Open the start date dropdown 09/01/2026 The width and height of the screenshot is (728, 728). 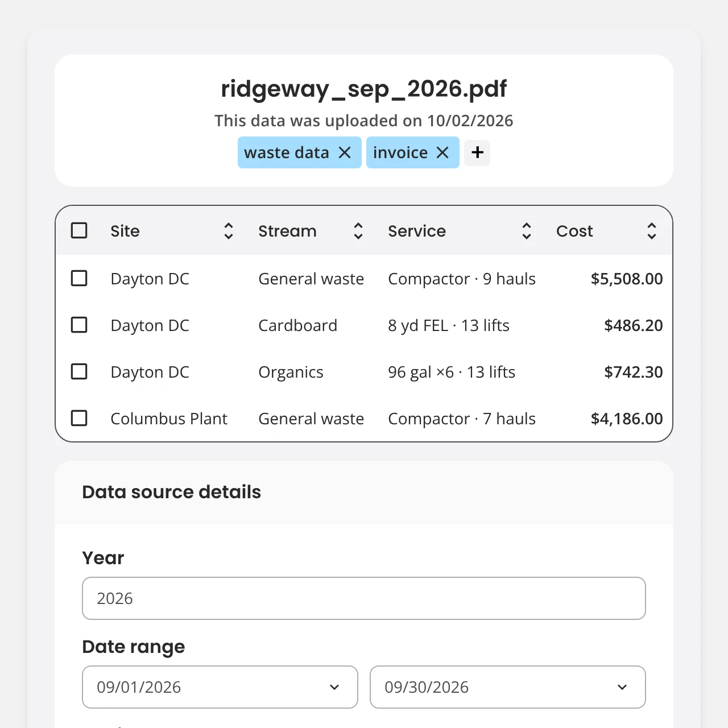[220, 687]
